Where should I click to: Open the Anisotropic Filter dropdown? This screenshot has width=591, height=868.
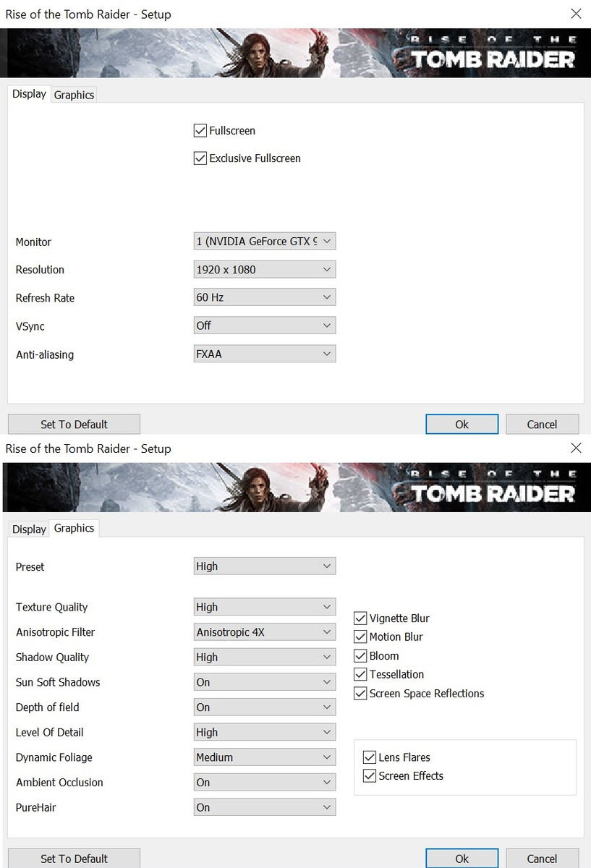coord(265,632)
